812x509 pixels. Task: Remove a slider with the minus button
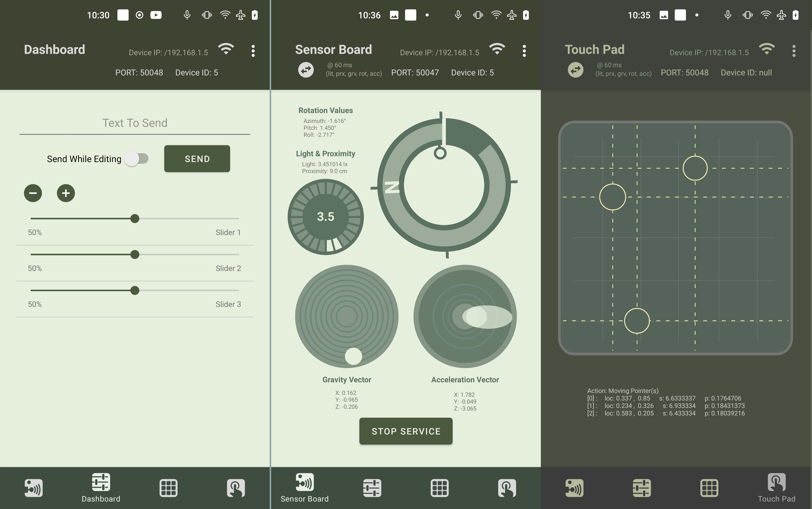pos(33,193)
